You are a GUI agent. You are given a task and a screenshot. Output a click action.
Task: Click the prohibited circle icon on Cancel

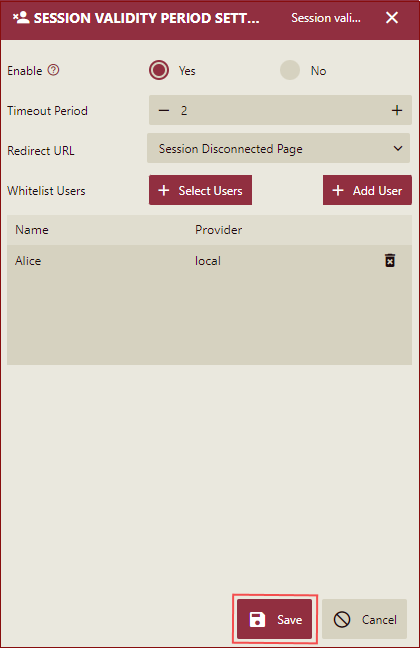342,619
